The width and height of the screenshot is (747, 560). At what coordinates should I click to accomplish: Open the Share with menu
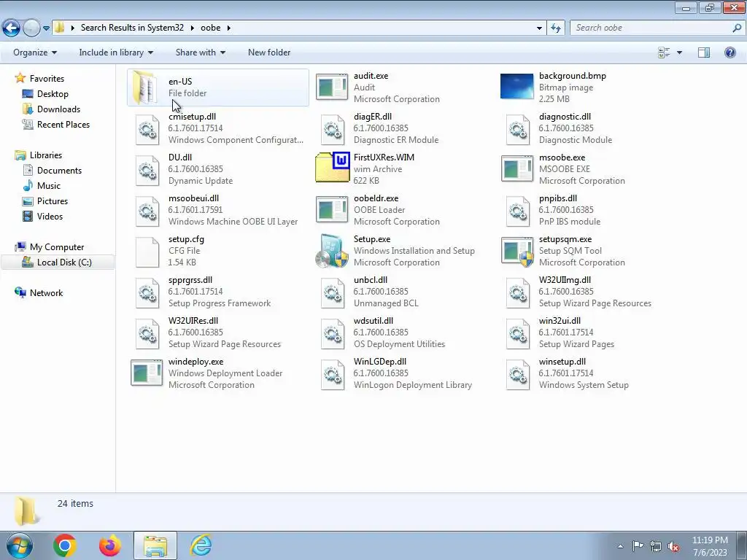[200, 52]
